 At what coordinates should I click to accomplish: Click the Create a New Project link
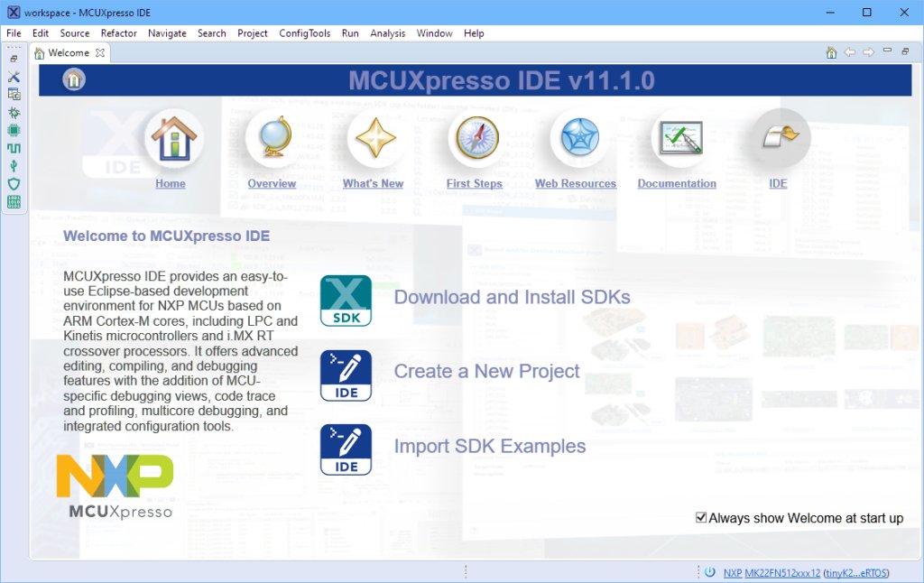(486, 372)
